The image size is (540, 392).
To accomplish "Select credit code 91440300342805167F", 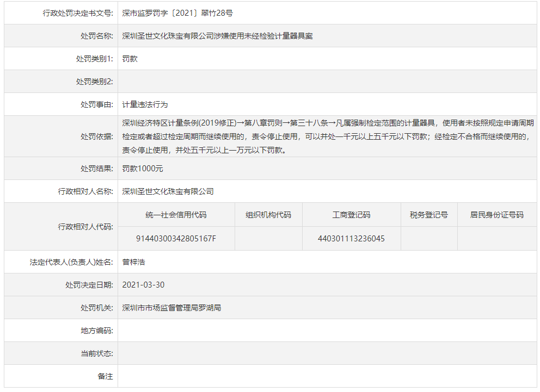I will point(176,239).
